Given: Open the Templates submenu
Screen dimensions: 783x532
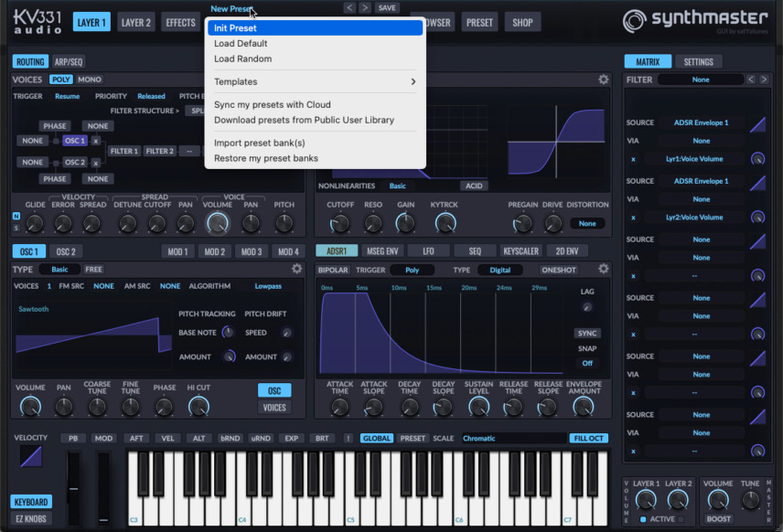Looking at the screenshot, I should click(x=315, y=82).
